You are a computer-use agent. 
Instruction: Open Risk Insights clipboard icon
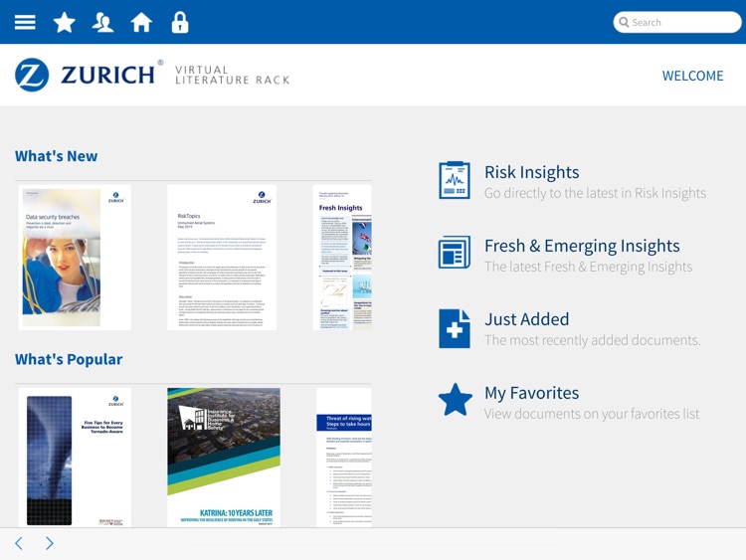[x=455, y=180]
